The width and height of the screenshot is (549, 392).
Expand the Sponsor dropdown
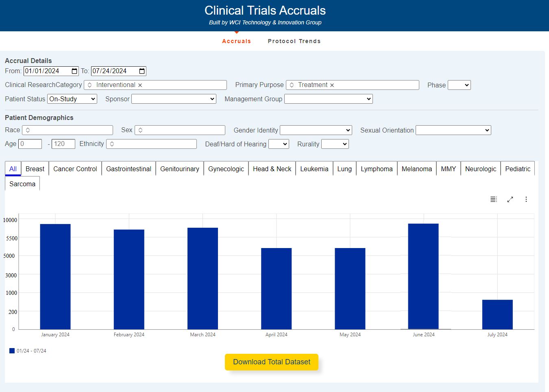click(174, 99)
